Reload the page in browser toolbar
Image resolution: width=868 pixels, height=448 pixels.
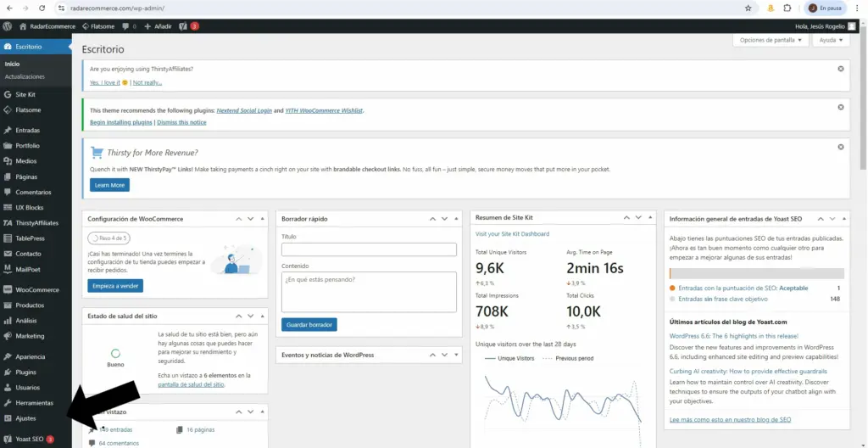coord(42,8)
